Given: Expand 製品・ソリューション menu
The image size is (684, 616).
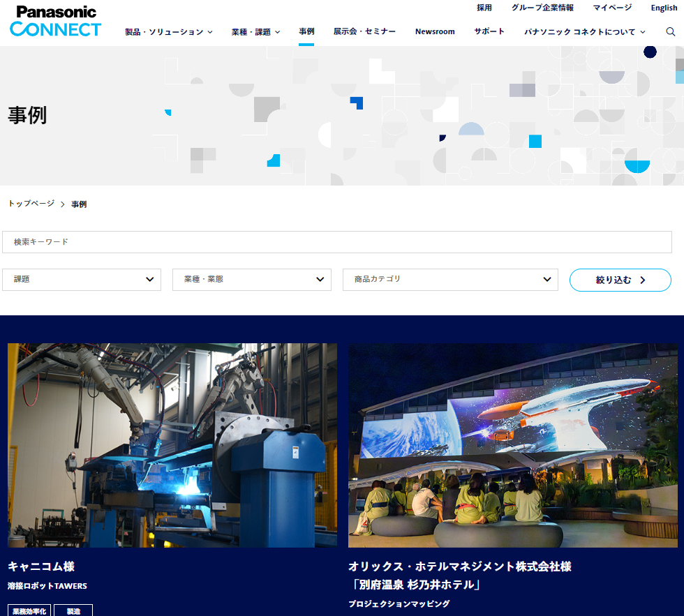Looking at the screenshot, I should click(169, 32).
